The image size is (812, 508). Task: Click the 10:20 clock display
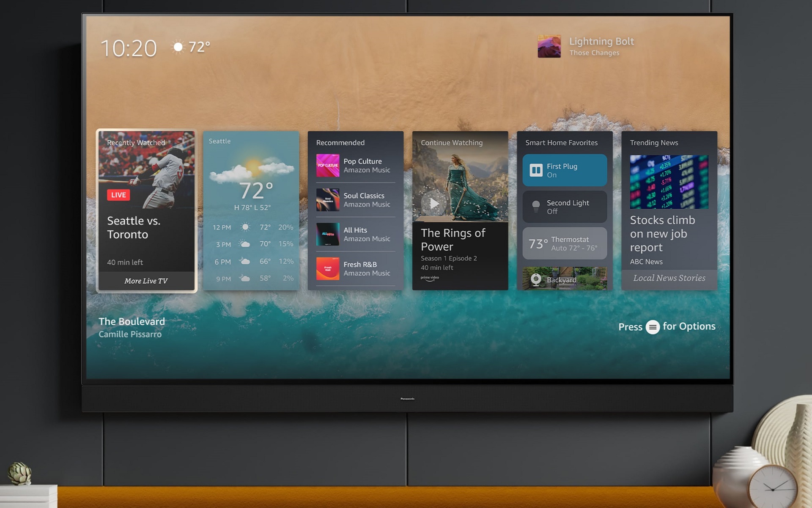pos(129,48)
